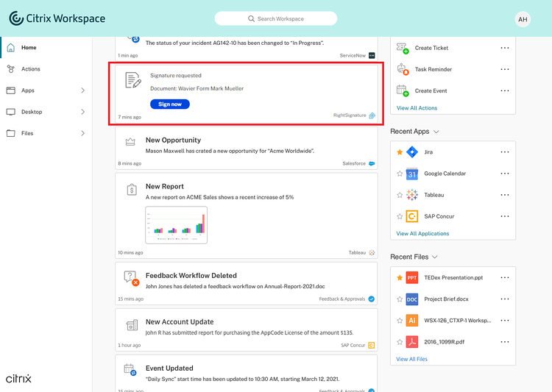Unfavorite Jira using its star

click(400, 152)
